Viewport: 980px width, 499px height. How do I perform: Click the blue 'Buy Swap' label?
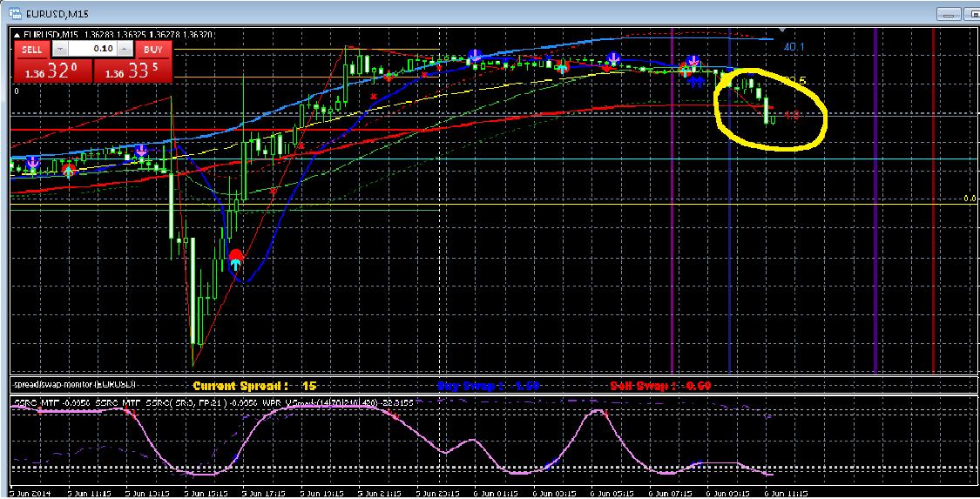488,386
